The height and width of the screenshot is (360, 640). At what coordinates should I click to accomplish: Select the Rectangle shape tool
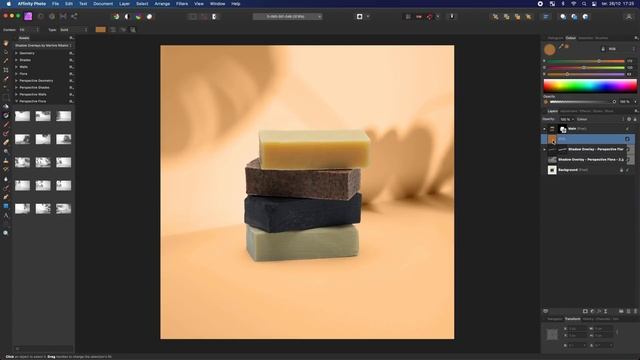pyautogui.click(x=6, y=206)
